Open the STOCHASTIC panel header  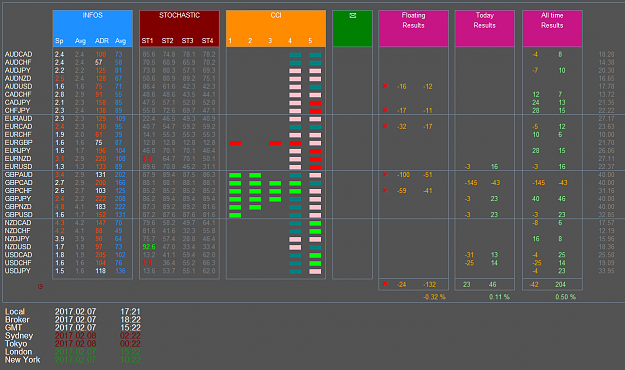(x=179, y=28)
